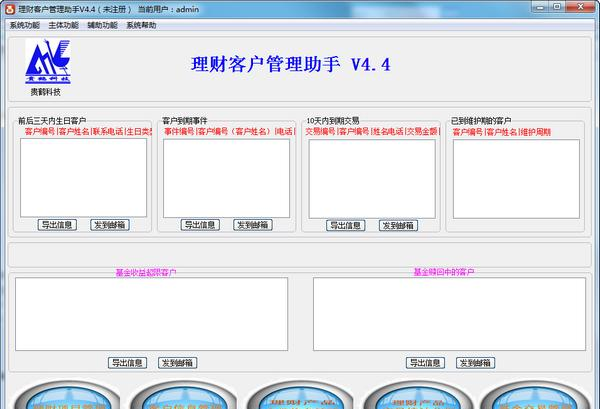Click inside the 10天内到期交易 list box

[372, 179]
